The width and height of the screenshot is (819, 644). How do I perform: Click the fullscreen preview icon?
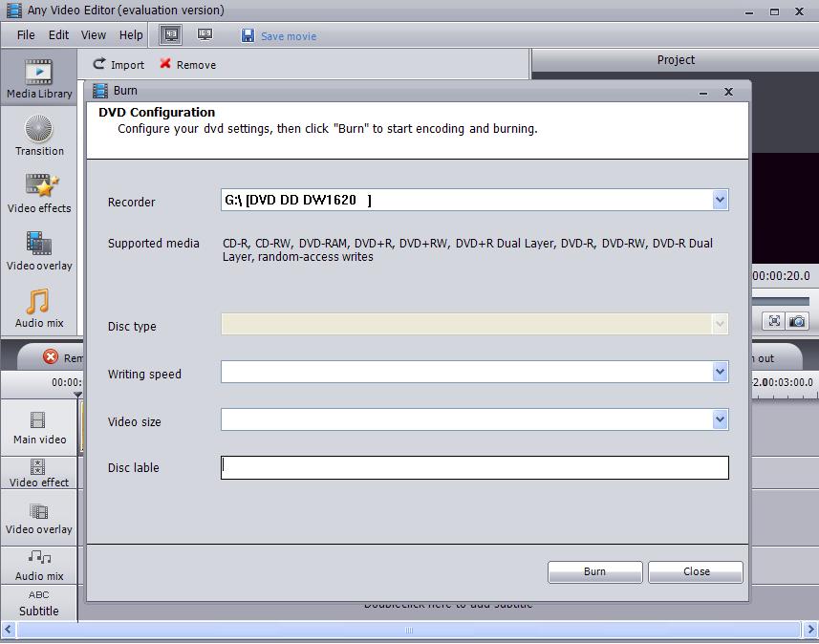[774, 321]
